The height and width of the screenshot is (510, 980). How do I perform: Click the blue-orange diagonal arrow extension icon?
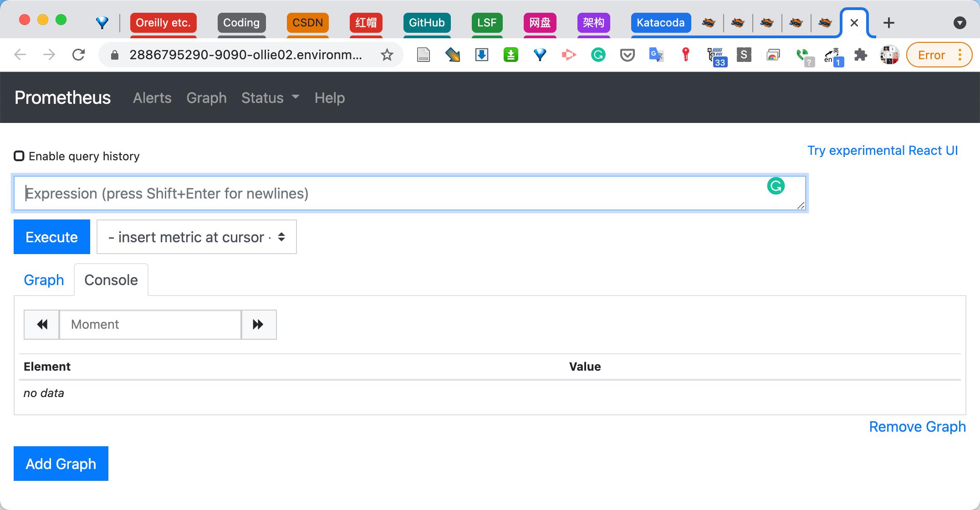point(453,55)
